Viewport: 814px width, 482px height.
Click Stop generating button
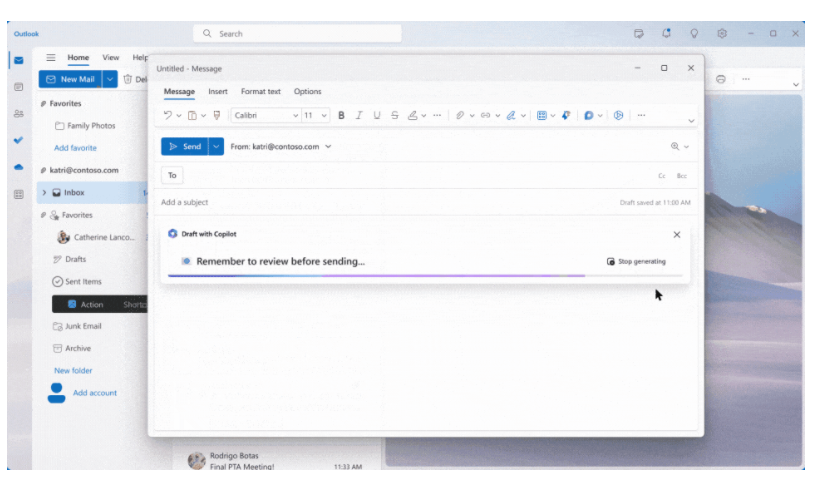636,262
